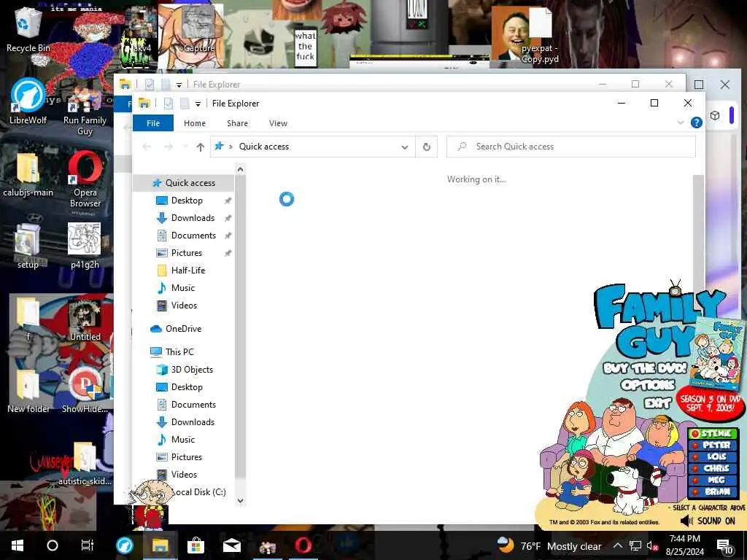Select LOIS character button

pos(713,456)
